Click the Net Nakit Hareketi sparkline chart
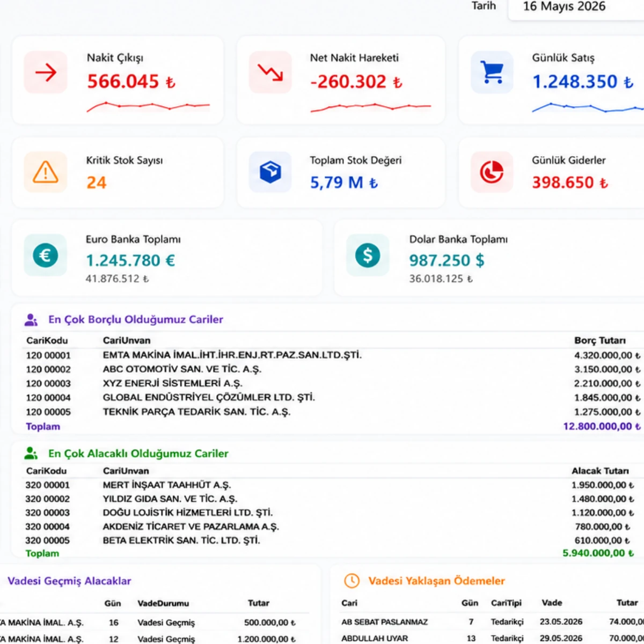The image size is (644, 644). (371, 107)
